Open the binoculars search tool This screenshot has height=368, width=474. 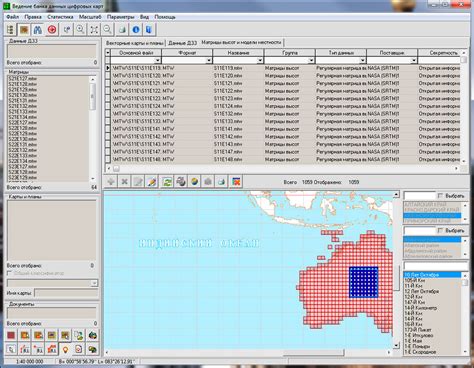coord(38,30)
